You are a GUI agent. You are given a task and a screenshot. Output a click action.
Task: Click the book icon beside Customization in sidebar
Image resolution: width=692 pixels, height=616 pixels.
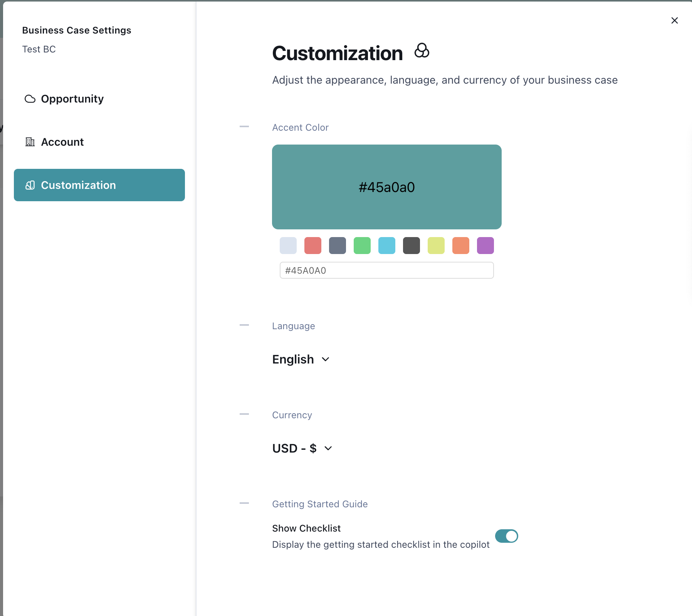pyautogui.click(x=30, y=185)
